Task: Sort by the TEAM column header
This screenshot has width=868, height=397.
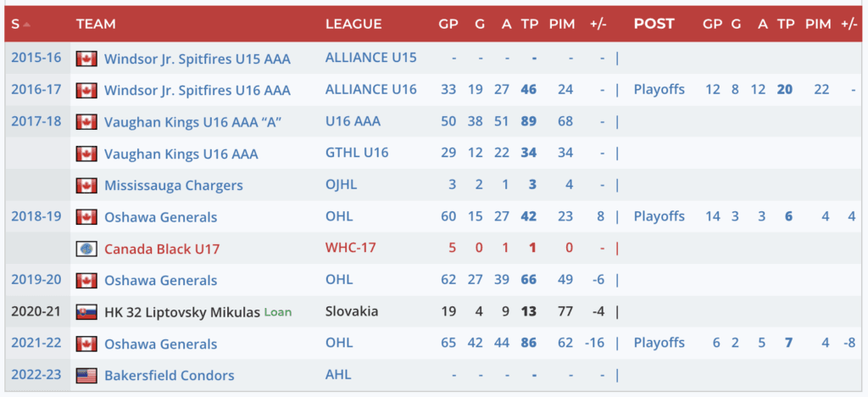Action: point(96,25)
